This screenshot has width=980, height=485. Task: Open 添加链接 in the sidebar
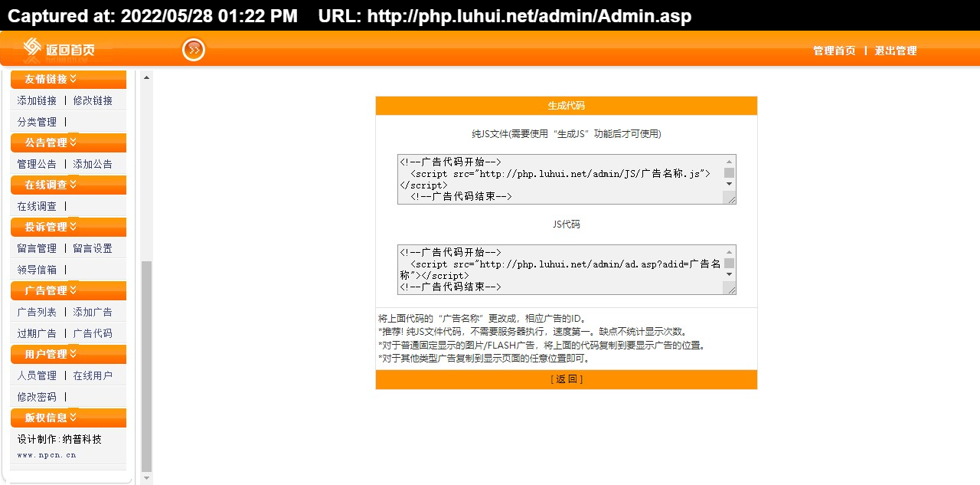[x=37, y=100]
